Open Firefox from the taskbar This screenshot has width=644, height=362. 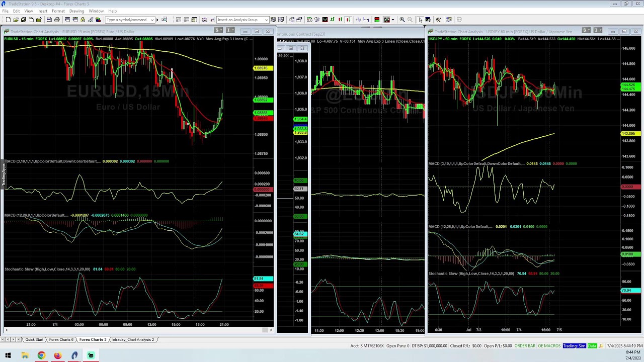58,356
